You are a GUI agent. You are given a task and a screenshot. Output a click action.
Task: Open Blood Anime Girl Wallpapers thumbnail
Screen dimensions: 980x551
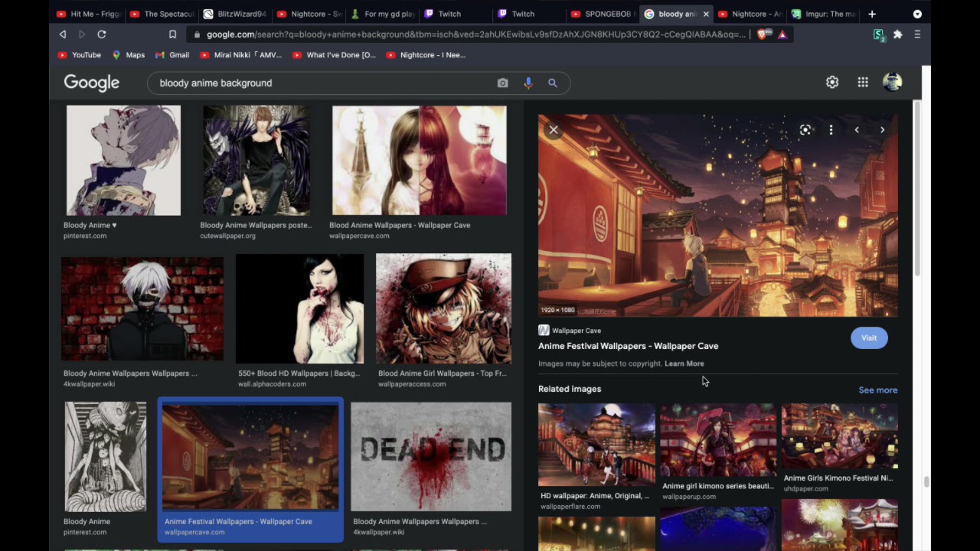[x=443, y=308]
